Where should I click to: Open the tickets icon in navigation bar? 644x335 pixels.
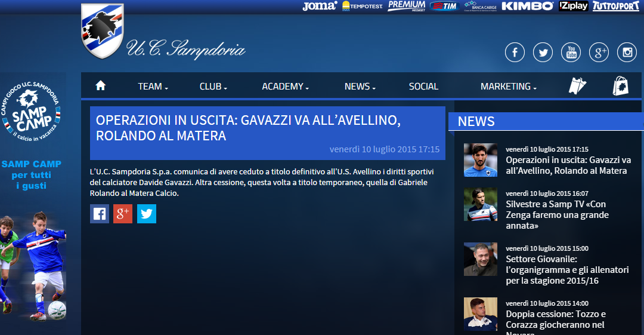pyautogui.click(x=577, y=86)
